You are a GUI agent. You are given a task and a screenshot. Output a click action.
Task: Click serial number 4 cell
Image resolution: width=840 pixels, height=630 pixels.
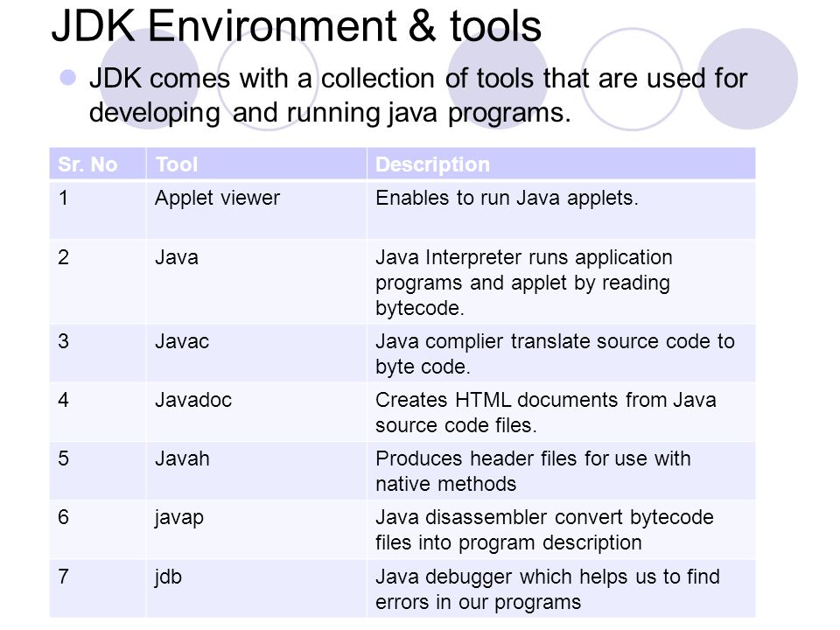pyautogui.click(x=97, y=412)
